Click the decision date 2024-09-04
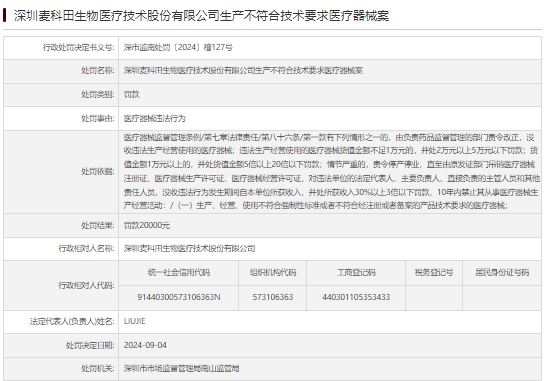 145,345
